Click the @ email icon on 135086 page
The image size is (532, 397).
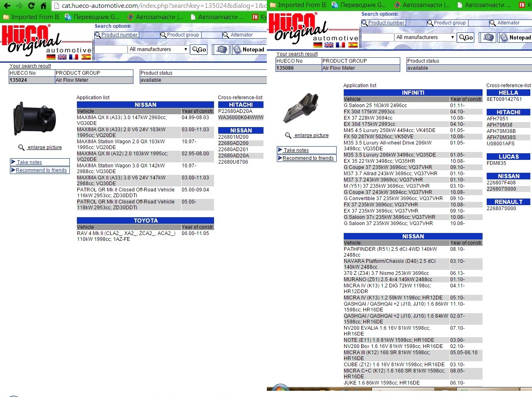(x=488, y=37)
